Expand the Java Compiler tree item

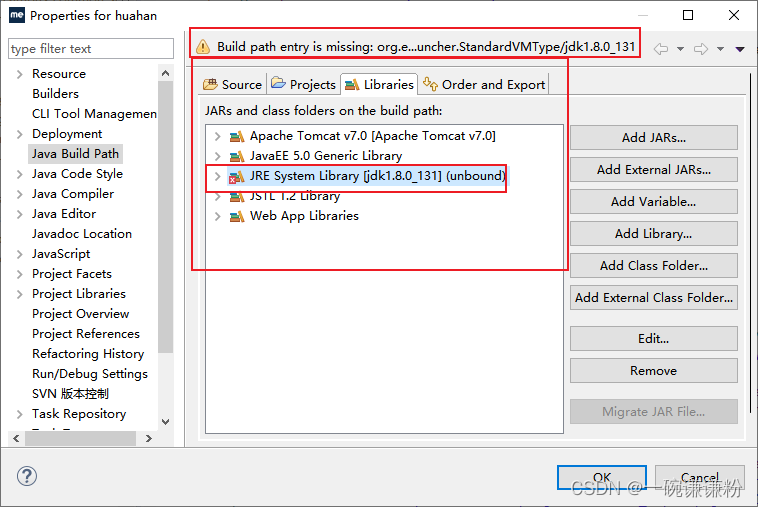(x=19, y=194)
